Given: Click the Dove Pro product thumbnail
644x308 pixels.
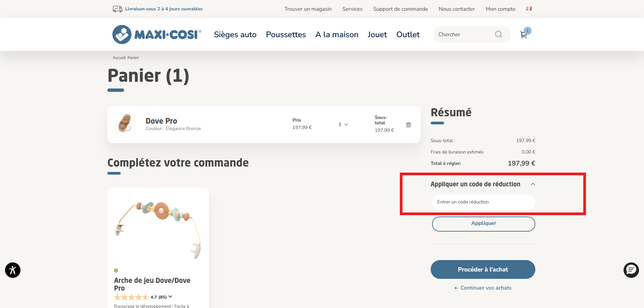Looking at the screenshot, I should (125, 124).
